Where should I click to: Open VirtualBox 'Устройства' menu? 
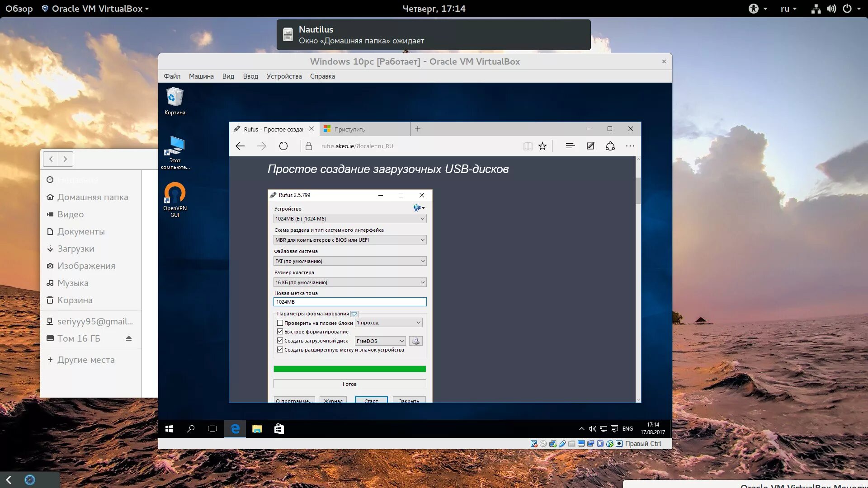pos(284,76)
